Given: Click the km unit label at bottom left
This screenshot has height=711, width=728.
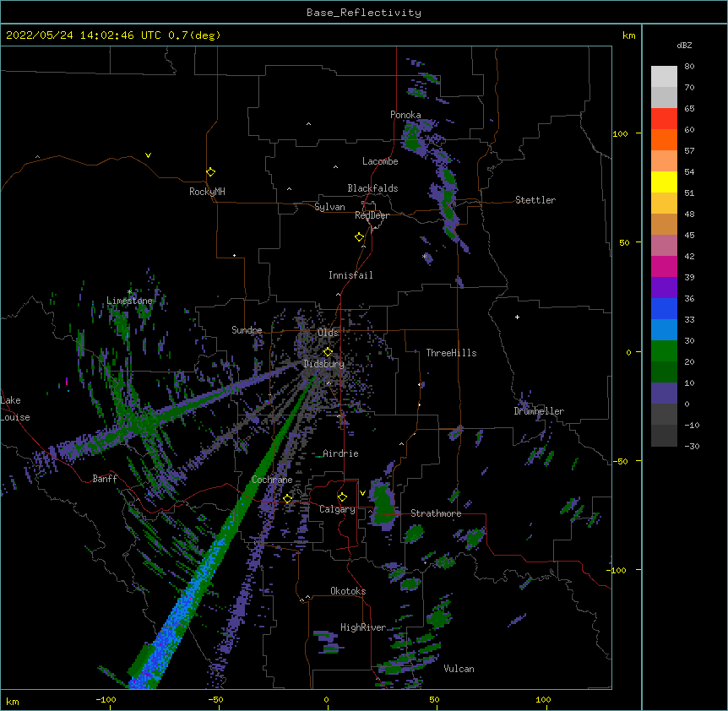Looking at the screenshot, I should coord(13,702).
